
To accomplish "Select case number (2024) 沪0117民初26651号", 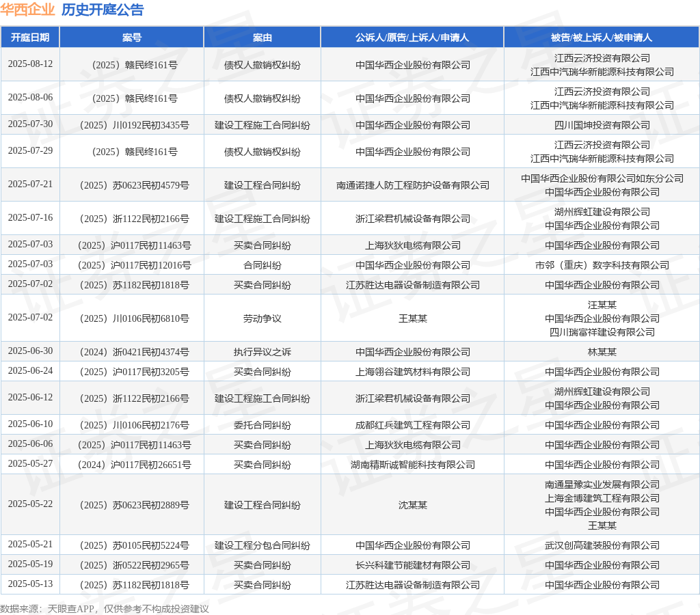I will point(135,465).
